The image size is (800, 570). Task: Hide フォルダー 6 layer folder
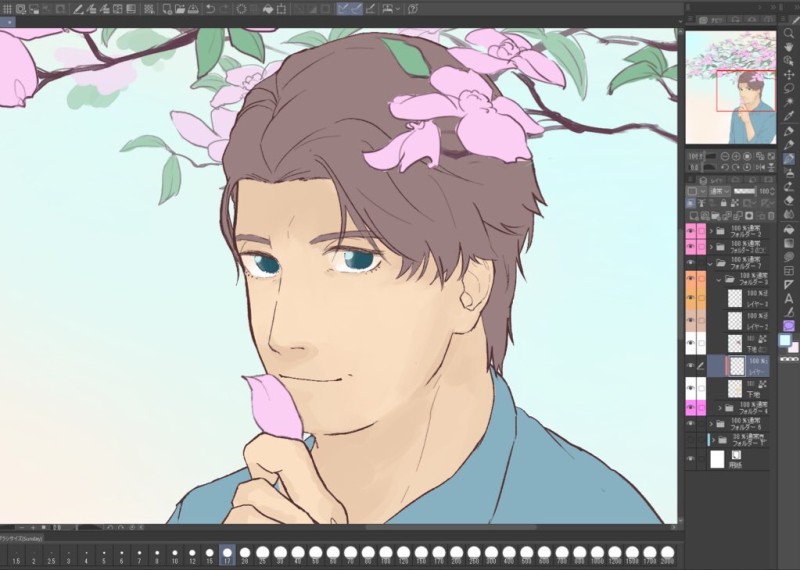690,424
